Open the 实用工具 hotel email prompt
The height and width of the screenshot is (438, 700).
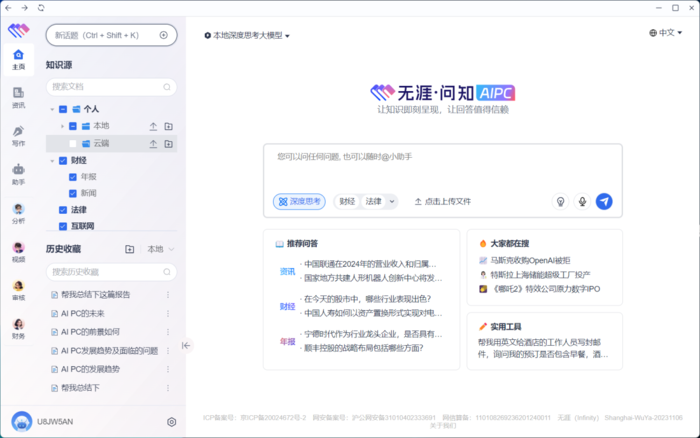(x=543, y=348)
